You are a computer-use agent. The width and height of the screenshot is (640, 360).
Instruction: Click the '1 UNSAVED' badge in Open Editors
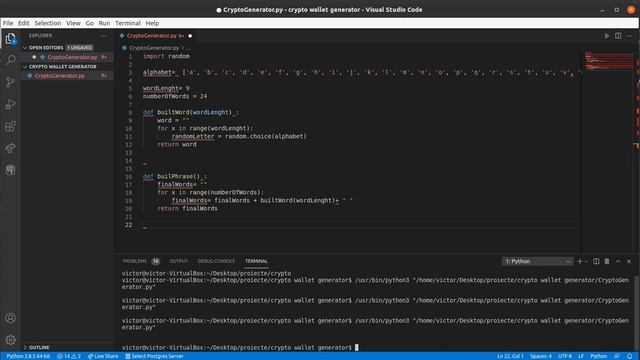point(80,47)
